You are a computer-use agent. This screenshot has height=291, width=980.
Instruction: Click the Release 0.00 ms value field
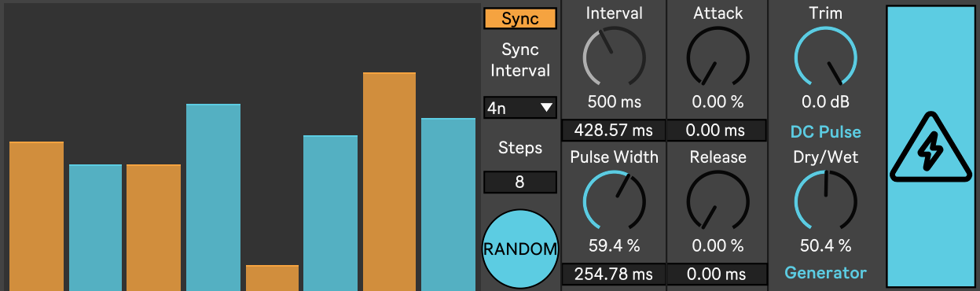(x=718, y=274)
